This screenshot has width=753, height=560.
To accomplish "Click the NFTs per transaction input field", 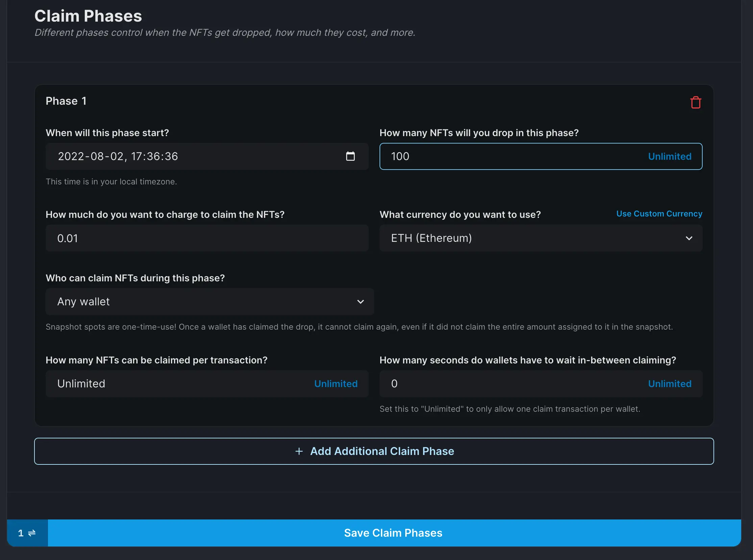I will [x=176, y=384].
